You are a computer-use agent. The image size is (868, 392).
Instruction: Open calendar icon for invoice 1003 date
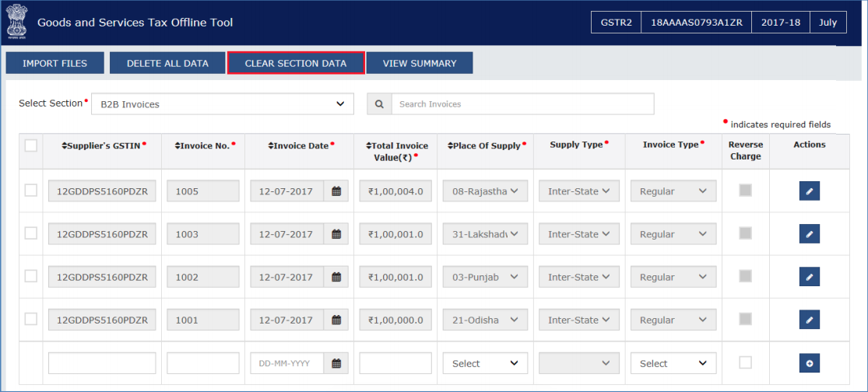(336, 234)
